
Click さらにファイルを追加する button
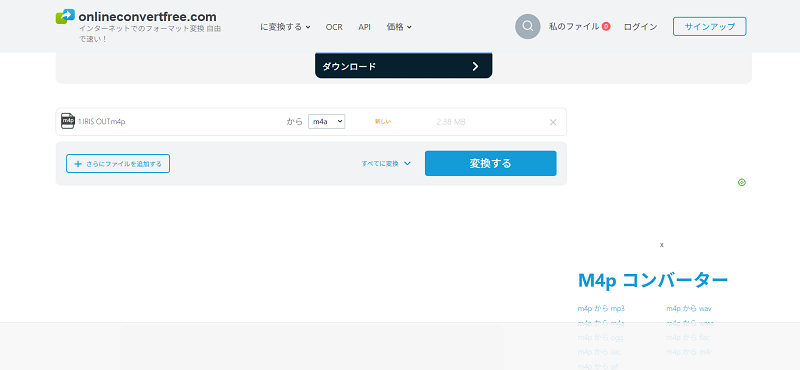[118, 164]
